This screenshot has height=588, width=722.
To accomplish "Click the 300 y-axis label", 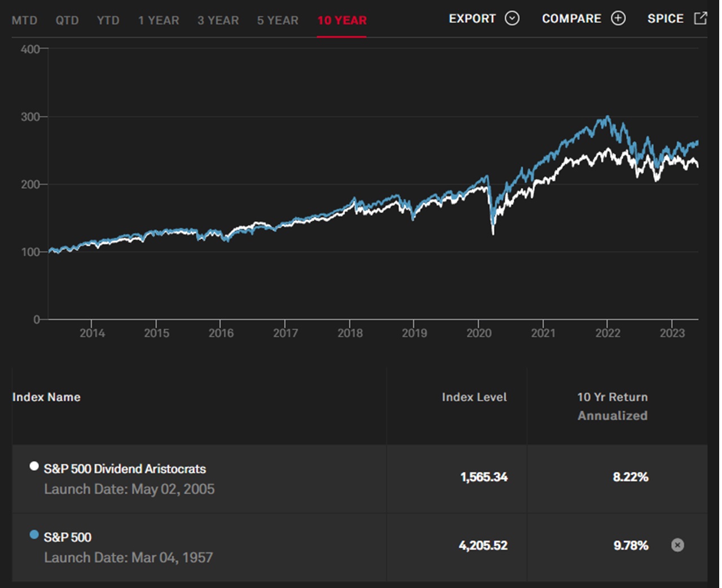I will 30,117.
